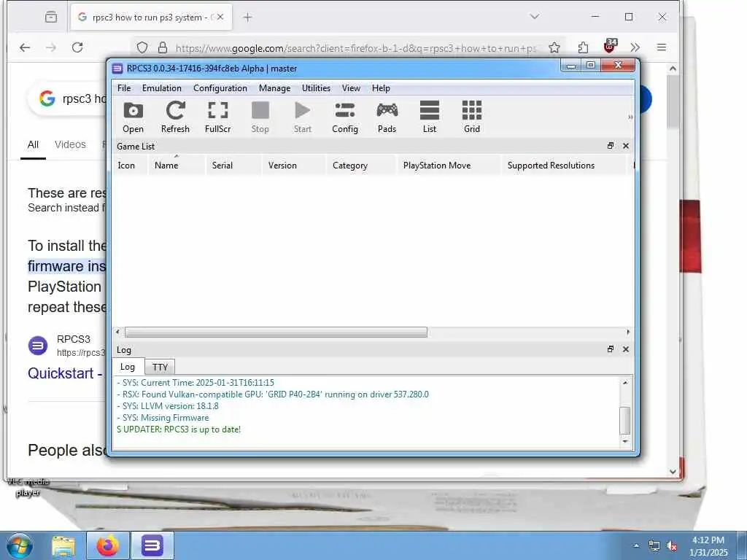Open the Pads controller settings
Screen dimensions: 747x560
[x=387, y=117]
